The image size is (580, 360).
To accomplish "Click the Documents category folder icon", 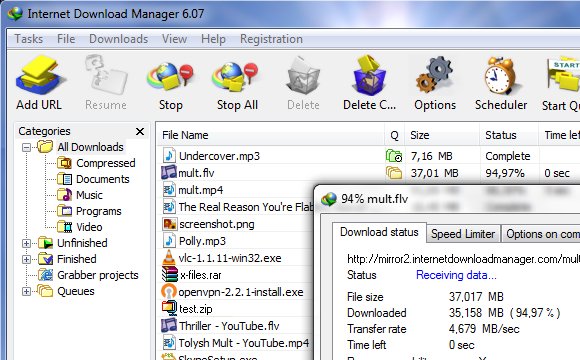I will click(65, 179).
